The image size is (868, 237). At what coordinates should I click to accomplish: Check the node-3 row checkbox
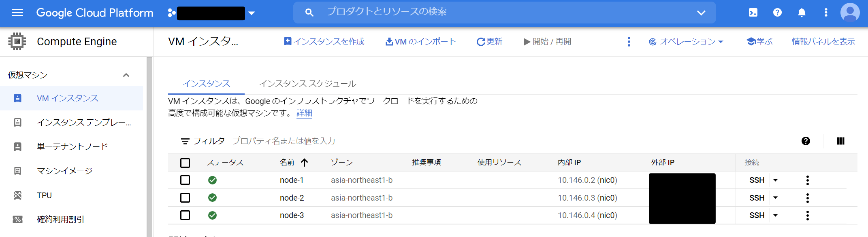(x=185, y=215)
